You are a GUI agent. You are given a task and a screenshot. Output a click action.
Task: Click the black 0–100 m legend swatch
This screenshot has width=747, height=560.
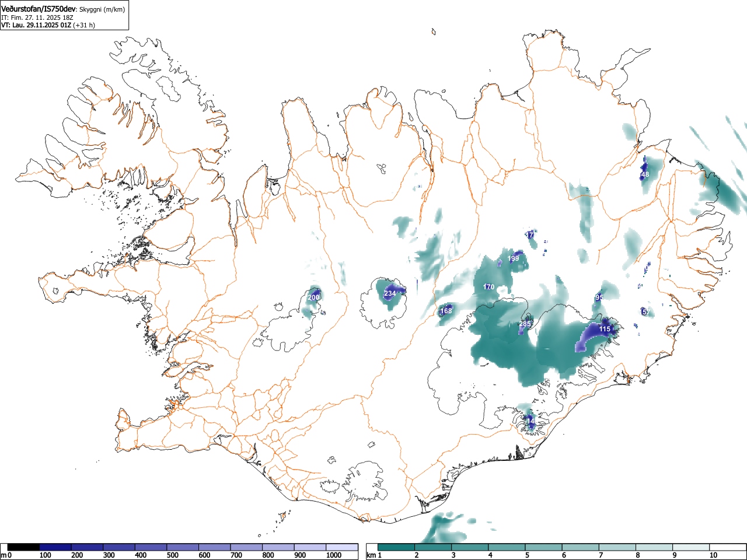23,547
